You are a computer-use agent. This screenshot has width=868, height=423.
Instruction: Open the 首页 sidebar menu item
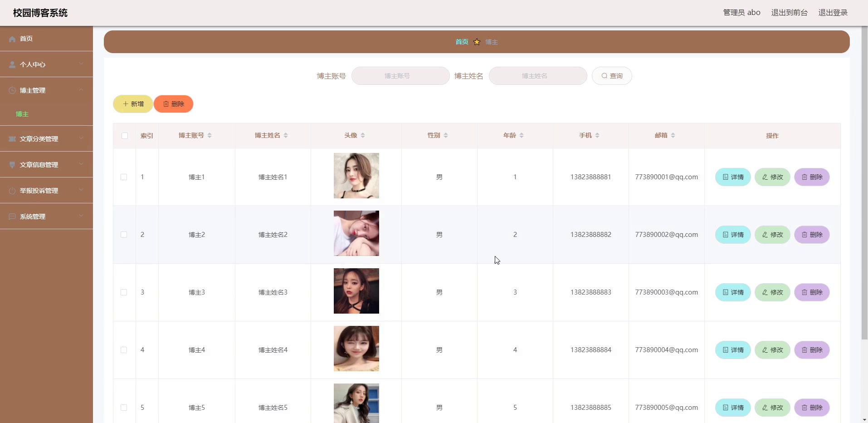click(46, 39)
